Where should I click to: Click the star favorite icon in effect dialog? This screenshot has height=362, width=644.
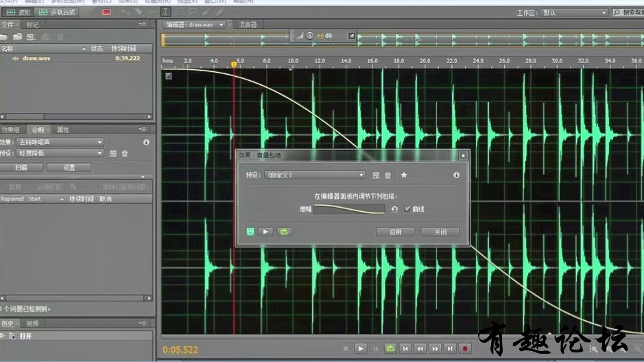404,176
